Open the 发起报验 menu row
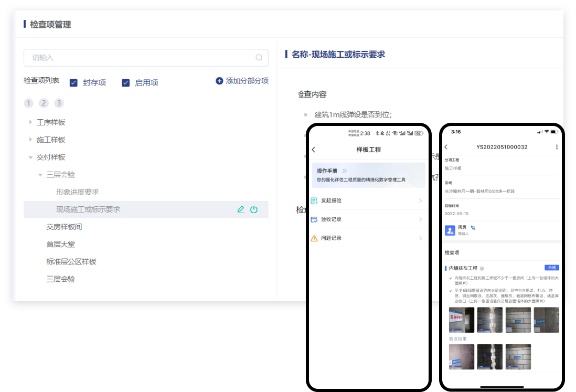The image size is (576, 392). pyautogui.click(x=368, y=200)
